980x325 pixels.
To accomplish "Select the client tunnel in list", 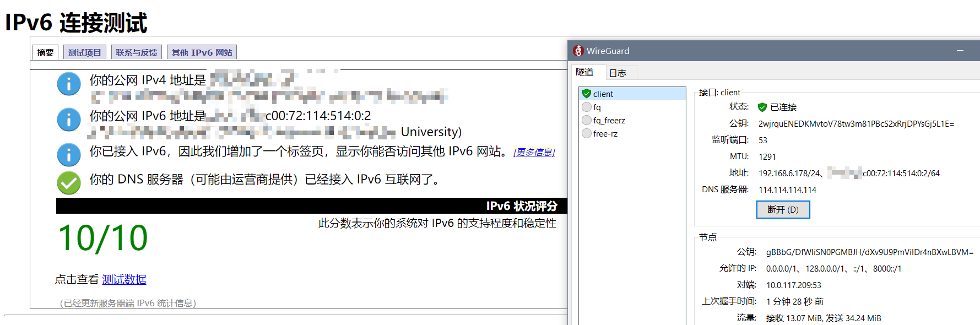I will click(x=632, y=94).
